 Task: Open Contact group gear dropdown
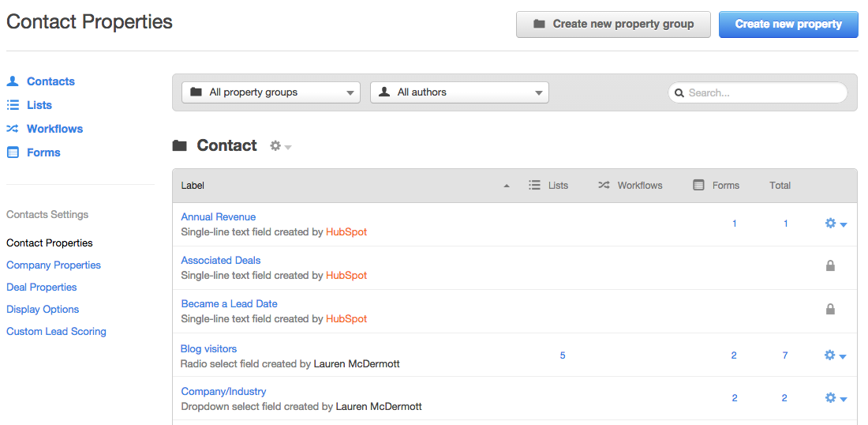click(281, 145)
